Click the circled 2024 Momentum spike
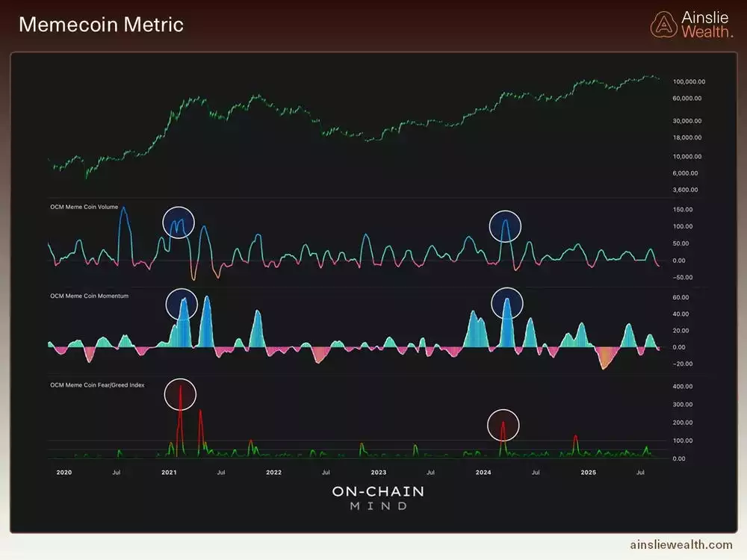The image size is (747, 560). [x=508, y=302]
